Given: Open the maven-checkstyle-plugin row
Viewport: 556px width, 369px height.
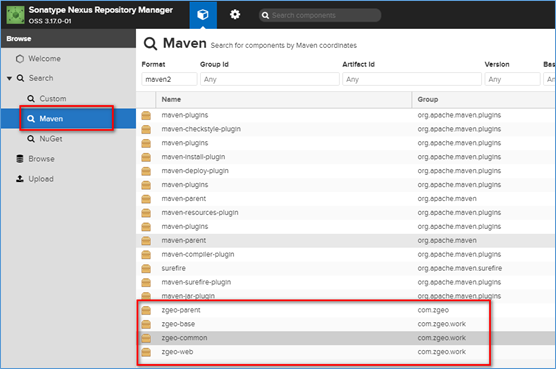Looking at the screenshot, I should pos(346,129).
